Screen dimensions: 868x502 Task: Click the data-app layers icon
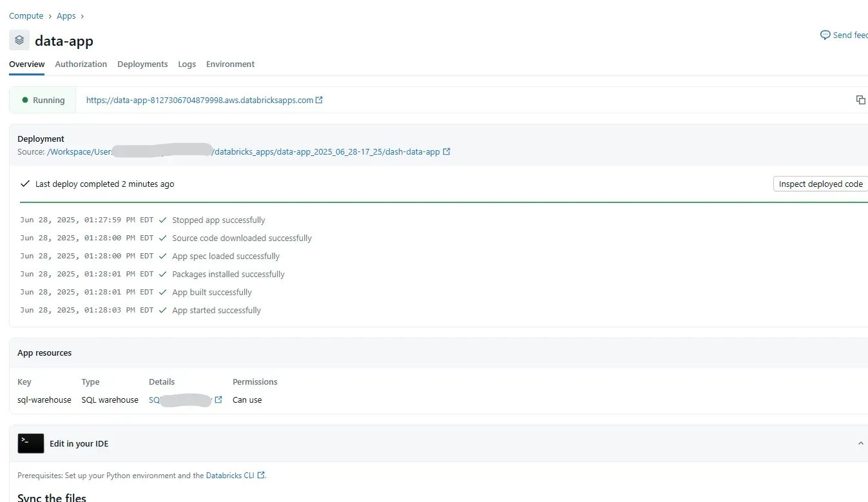click(x=19, y=41)
